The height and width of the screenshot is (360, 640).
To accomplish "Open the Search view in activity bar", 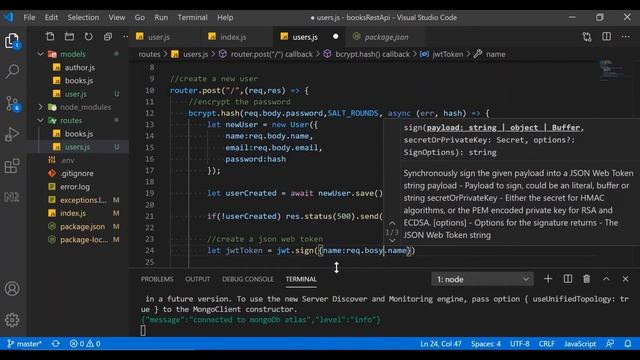I will click(12, 72).
